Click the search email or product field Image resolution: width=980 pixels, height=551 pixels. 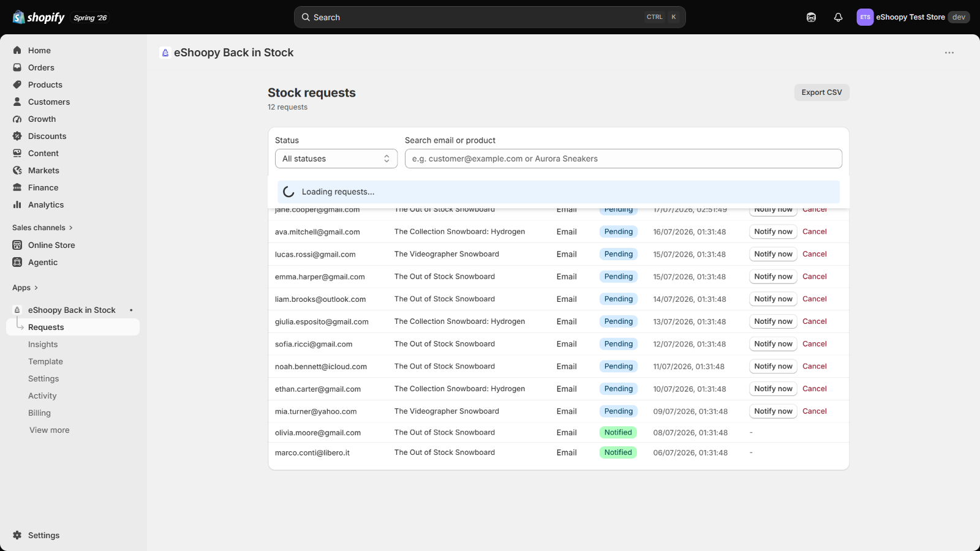pos(624,159)
